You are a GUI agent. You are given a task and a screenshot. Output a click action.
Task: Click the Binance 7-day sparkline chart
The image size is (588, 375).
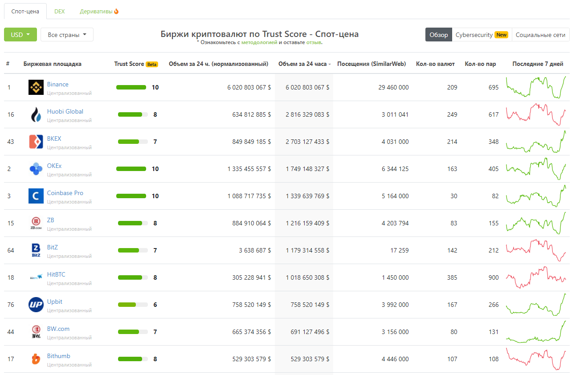coord(536,87)
